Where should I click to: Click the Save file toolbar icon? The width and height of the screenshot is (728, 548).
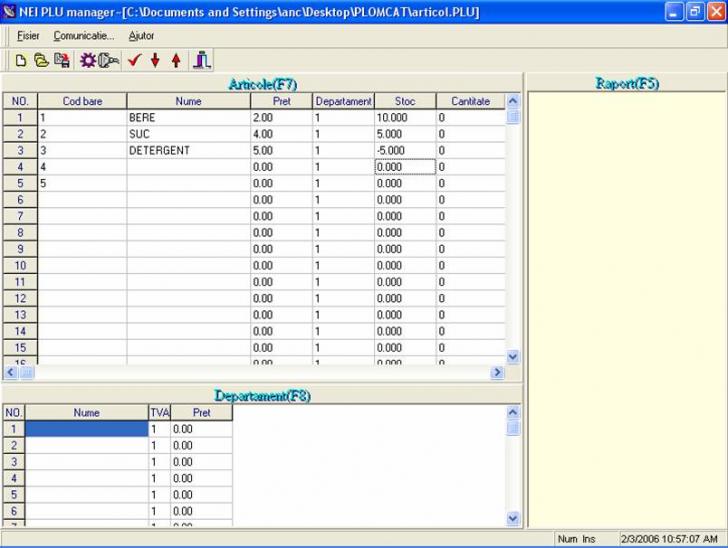click(x=62, y=60)
